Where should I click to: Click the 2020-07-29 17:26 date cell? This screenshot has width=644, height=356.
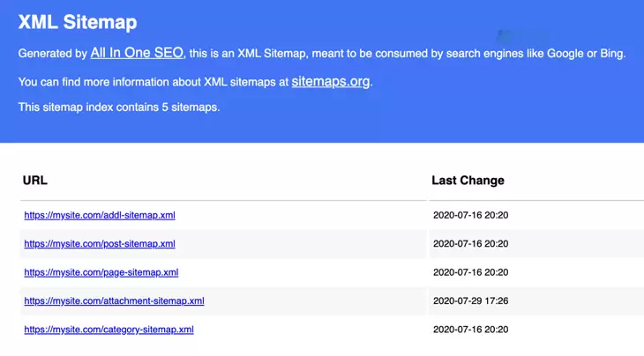tap(471, 301)
